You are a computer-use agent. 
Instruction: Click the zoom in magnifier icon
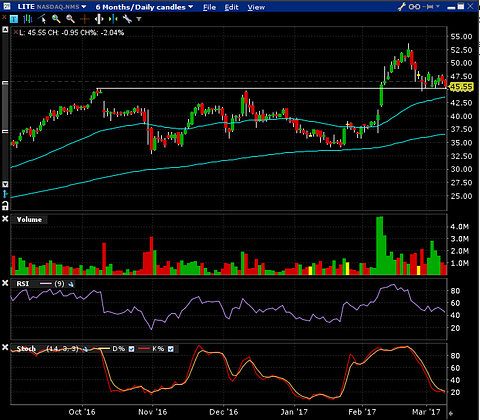(56, 19)
